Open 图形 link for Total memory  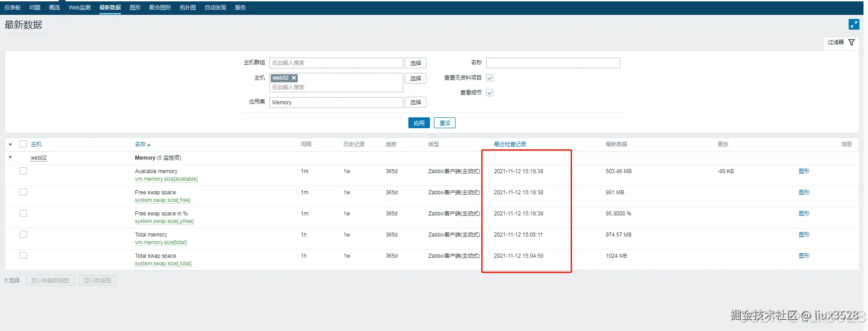click(804, 235)
